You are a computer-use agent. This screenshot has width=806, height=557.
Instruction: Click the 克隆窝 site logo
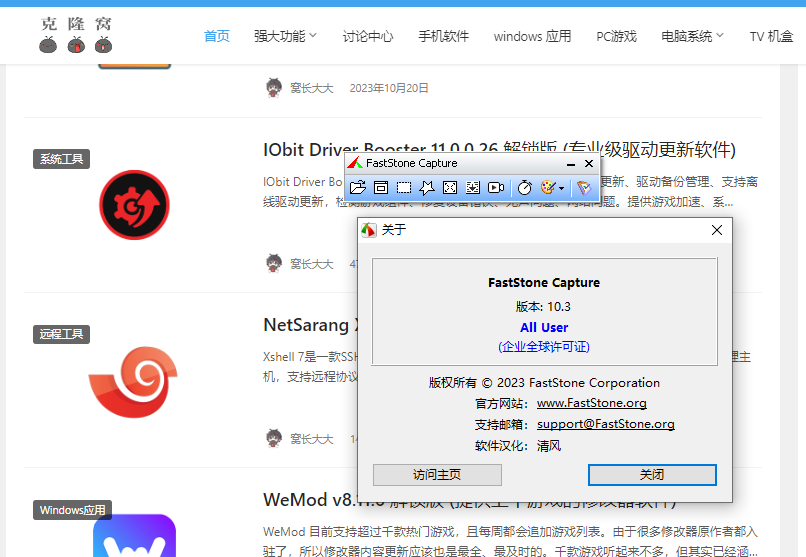point(76,35)
